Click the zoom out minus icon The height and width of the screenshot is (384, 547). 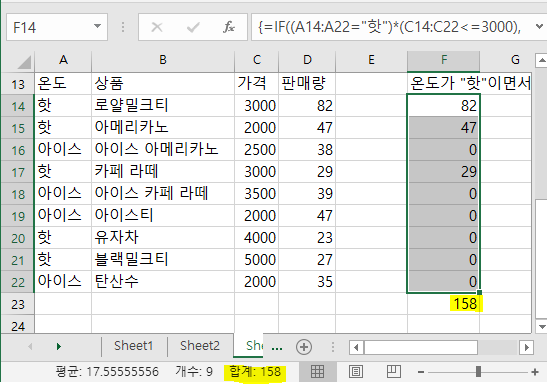click(421, 372)
